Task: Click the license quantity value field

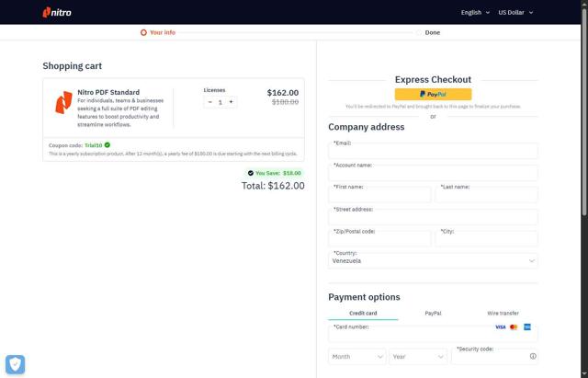Action: click(220, 102)
